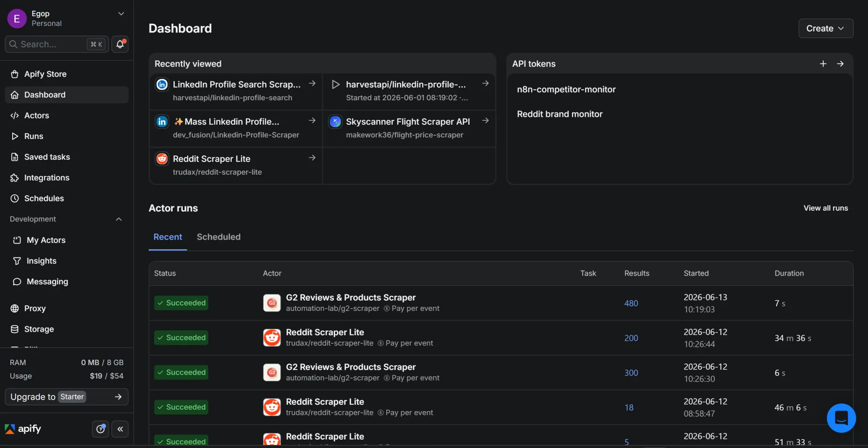The height and width of the screenshot is (448, 868).
Task: Add new API token with plus icon
Action: 823,64
